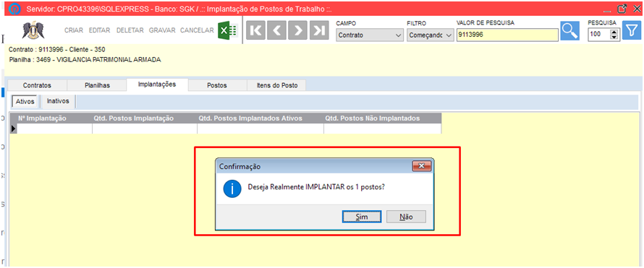
Task: Open the CAMPO Contrato dropdown
Action: (370, 35)
